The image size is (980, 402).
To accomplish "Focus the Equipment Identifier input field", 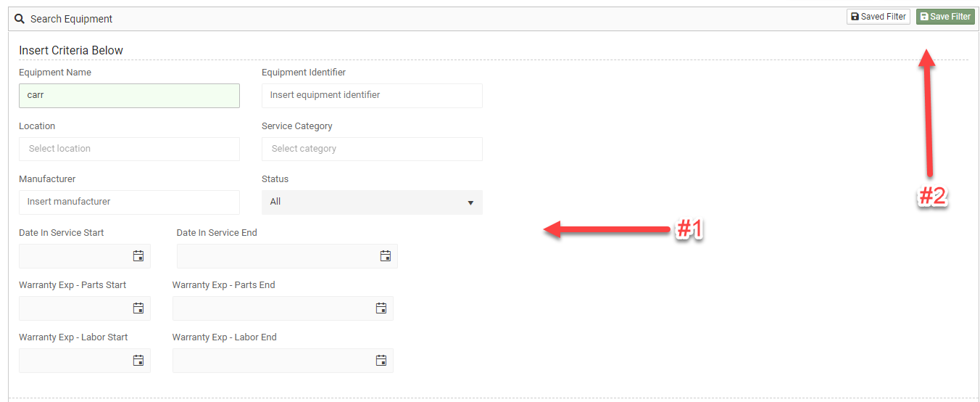I will click(x=372, y=95).
